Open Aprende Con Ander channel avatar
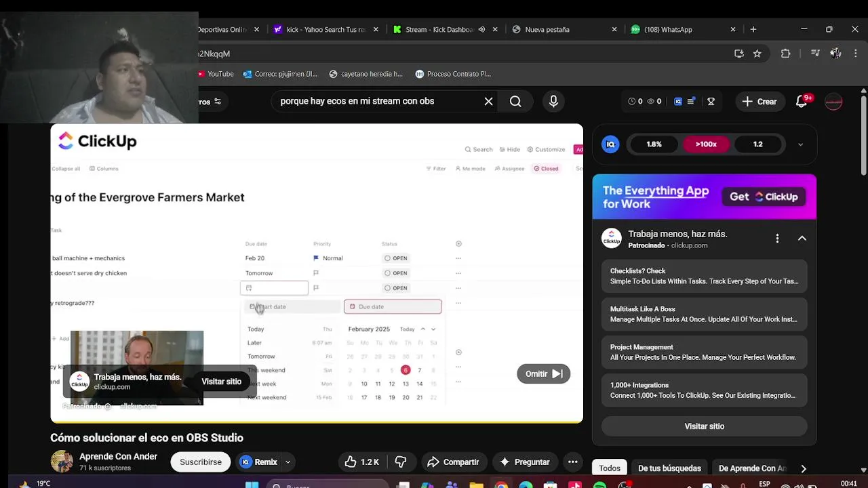The image size is (868, 488). click(61, 462)
